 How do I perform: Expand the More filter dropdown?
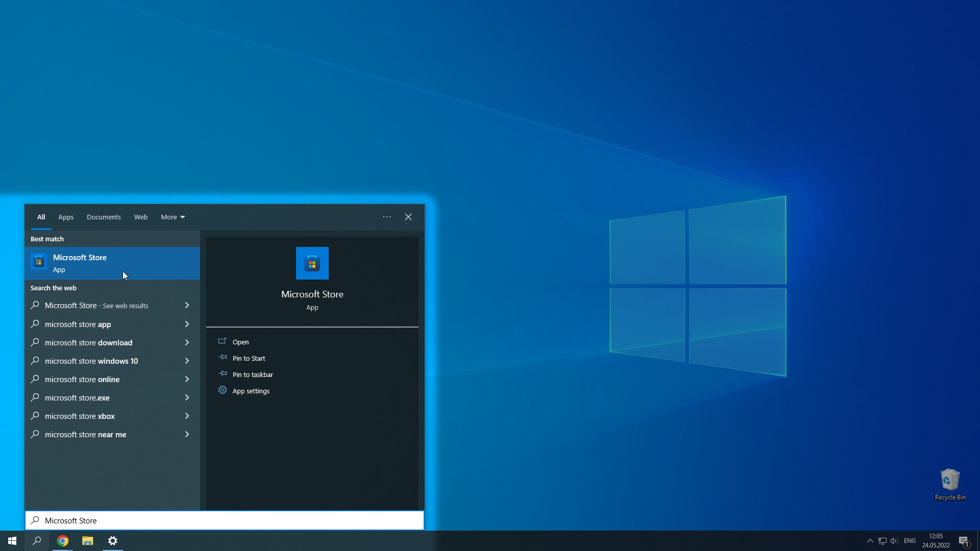pyautogui.click(x=173, y=217)
